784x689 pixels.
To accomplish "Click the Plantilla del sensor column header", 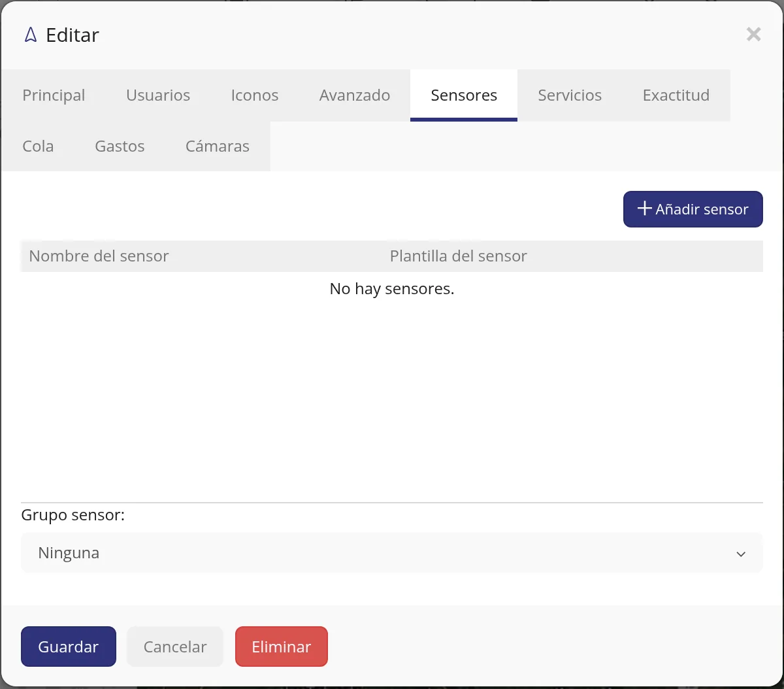I will (x=459, y=256).
